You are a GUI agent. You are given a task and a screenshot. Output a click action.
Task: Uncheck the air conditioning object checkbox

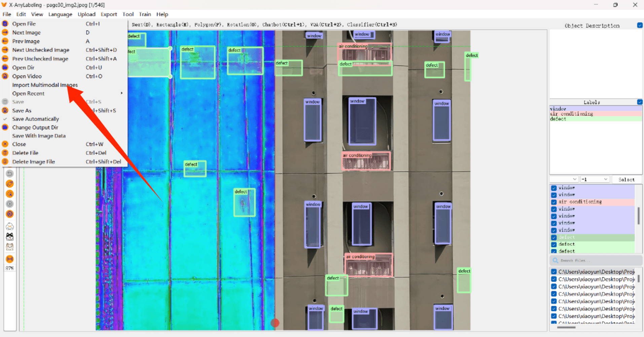(x=554, y=202)
